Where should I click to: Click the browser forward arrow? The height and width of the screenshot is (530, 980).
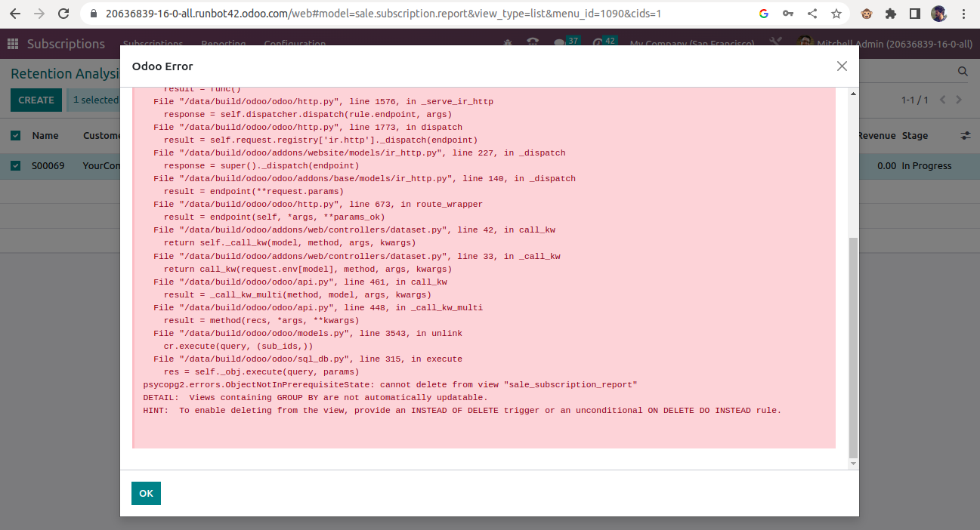(x=39, y=14)
